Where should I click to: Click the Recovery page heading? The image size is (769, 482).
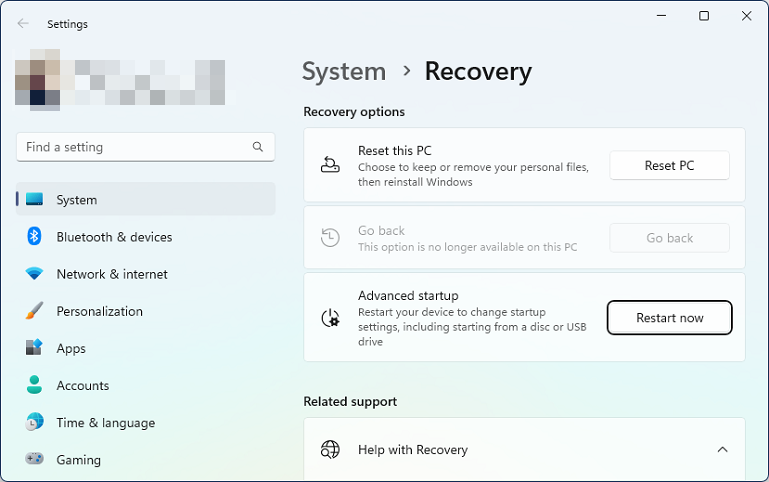point(478,72)
